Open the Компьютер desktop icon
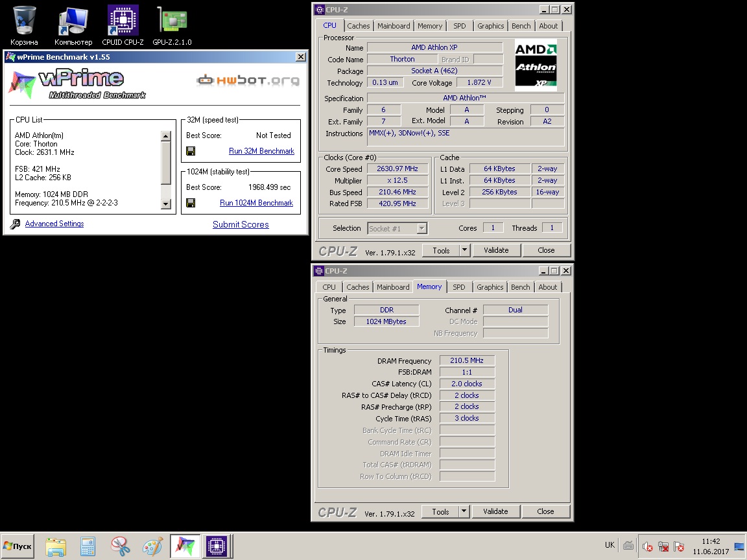The width and height of the screenshot is (747, 560). point(73,26)
